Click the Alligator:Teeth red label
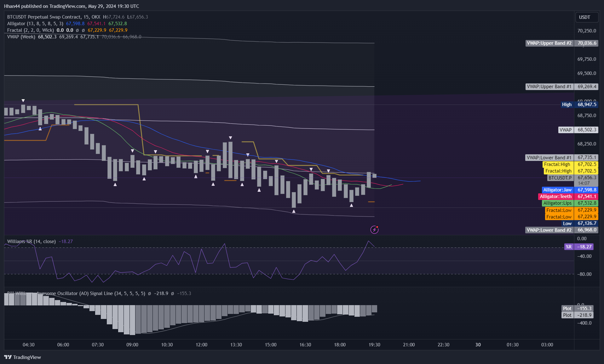Image resolution: width=604 pixels, height=364 pixels. click(556, 196)
